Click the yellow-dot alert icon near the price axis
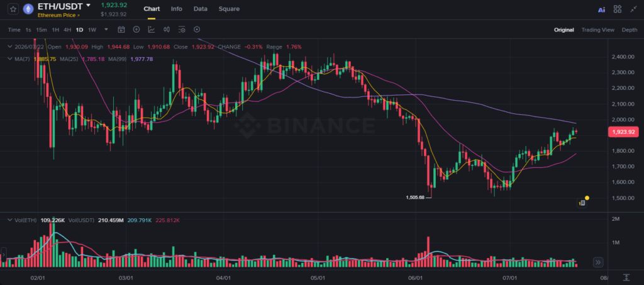This screenshot has width=644, height=285. [583, 201]
